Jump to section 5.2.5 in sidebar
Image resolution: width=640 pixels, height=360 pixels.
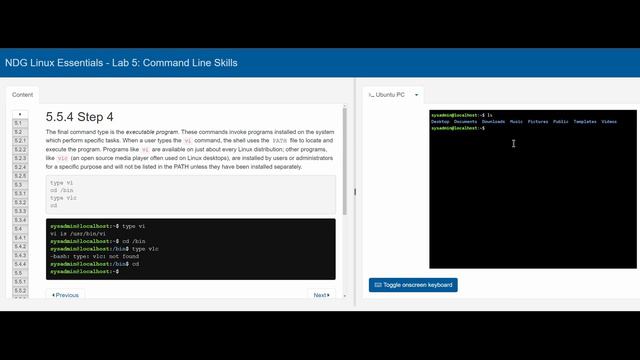[20, 176]
